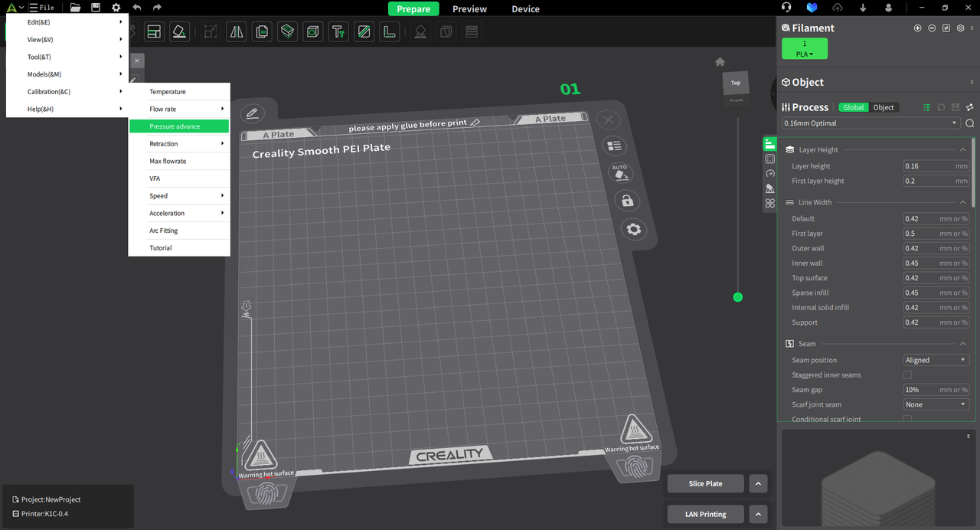Save project with the floppy disk icon
This screenshot has width=980, height=530.
96,8
